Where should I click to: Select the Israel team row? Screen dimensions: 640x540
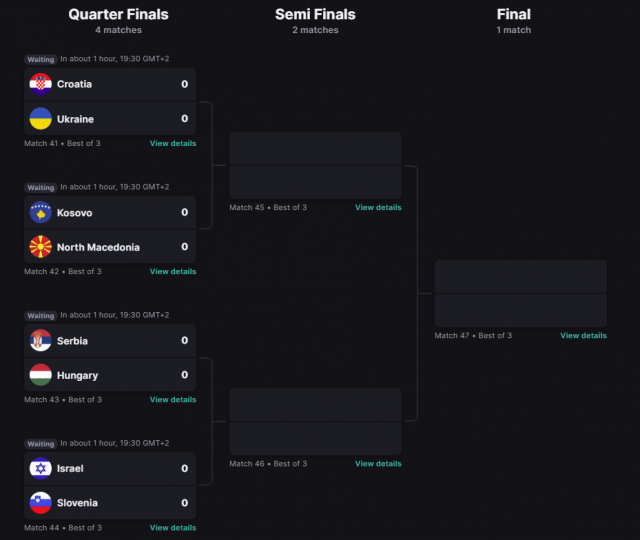[x=110, y=469]
